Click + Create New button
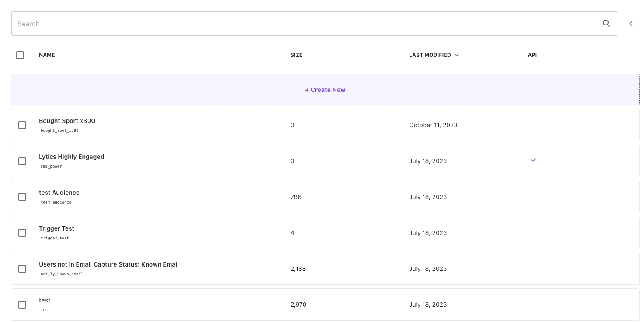Image resolution: width=644 pixels, height=323 pixels. [325, 90]
